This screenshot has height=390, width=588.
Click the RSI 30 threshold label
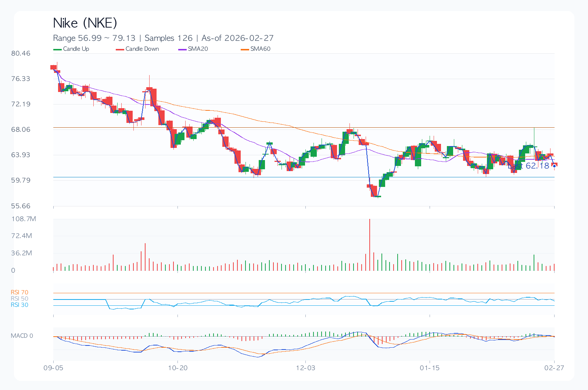coord(19,305)
